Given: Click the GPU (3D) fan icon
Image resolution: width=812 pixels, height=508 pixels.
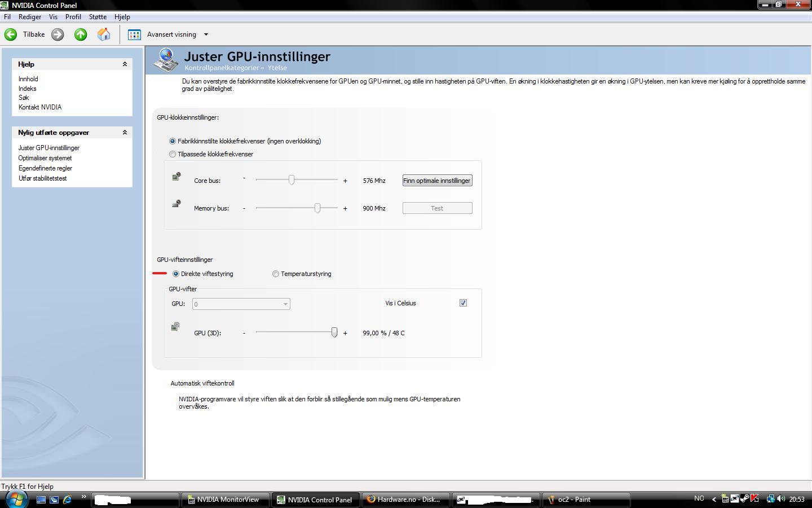Looking at the screenshot, I should click(176, 327).
